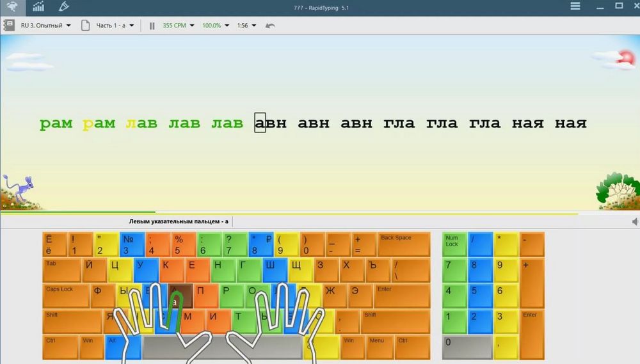
Task: Restart lesson with the undo arrow
Action: tap(270, 26)
